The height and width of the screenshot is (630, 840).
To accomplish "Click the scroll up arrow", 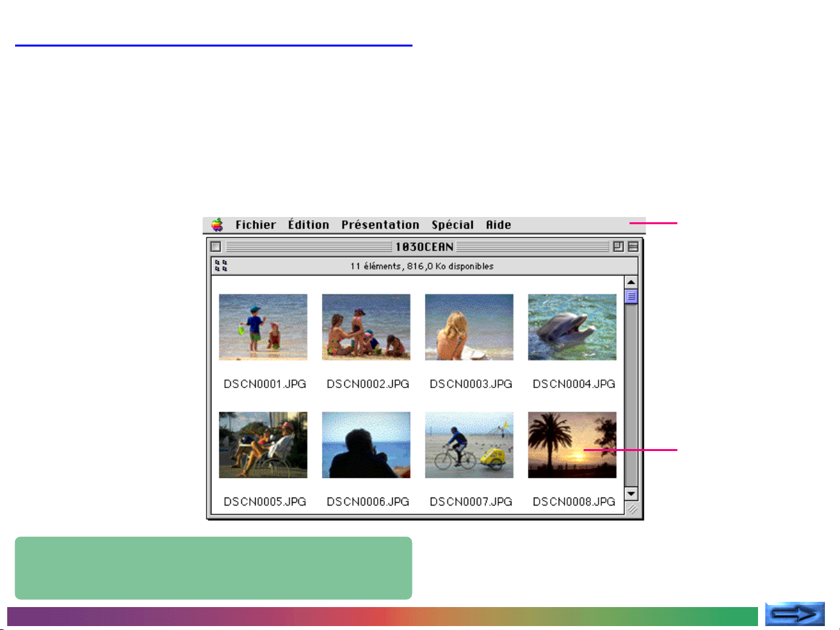I will [x=631, y=283].
